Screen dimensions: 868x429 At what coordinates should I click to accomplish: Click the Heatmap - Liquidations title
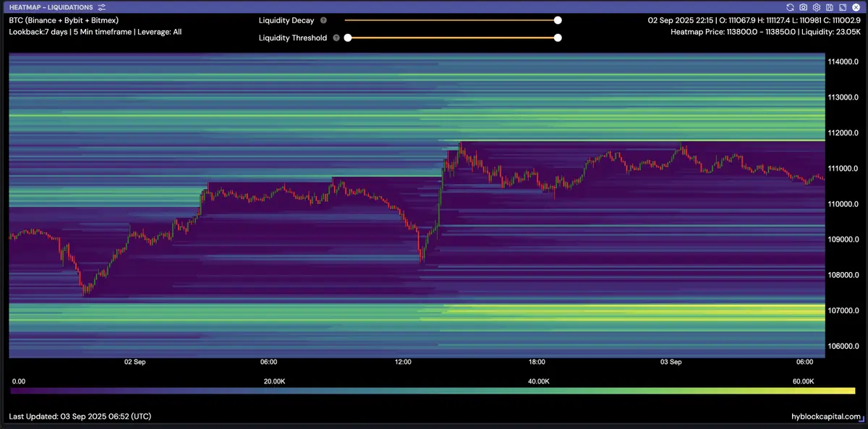[x=51, y=7]
